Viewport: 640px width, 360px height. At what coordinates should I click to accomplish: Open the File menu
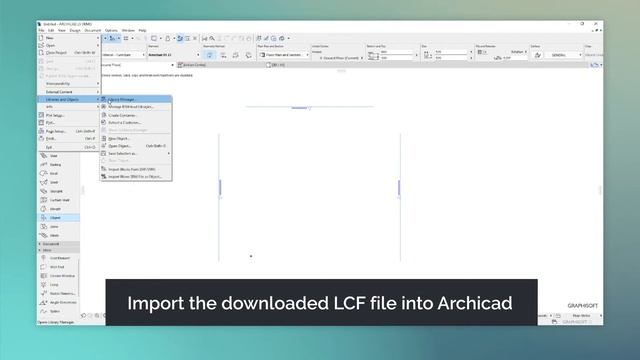point(42,31)
